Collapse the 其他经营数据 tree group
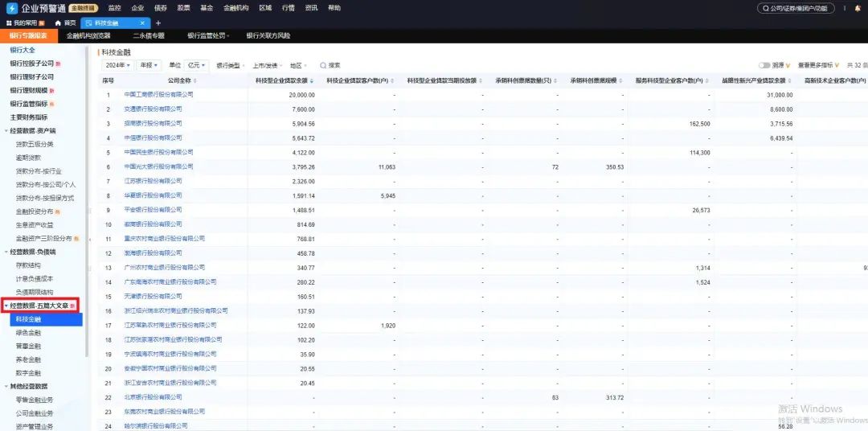The height and width of the screenshot is (431, 868). click(6, 386)
